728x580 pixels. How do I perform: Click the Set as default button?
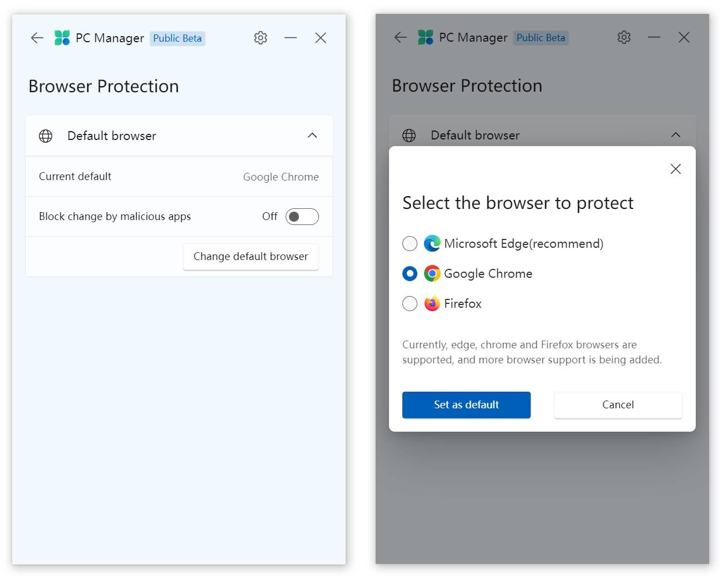click(x=466, y=404)
